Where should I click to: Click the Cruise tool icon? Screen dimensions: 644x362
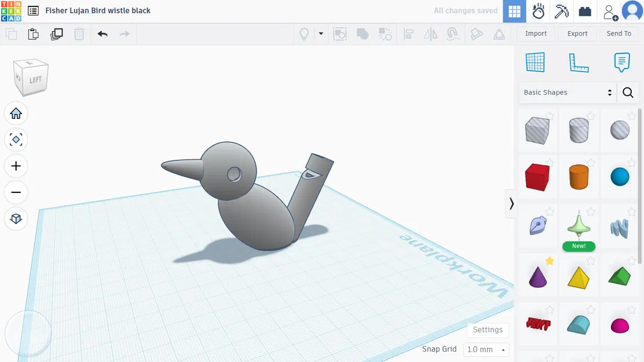coord(453,34)
